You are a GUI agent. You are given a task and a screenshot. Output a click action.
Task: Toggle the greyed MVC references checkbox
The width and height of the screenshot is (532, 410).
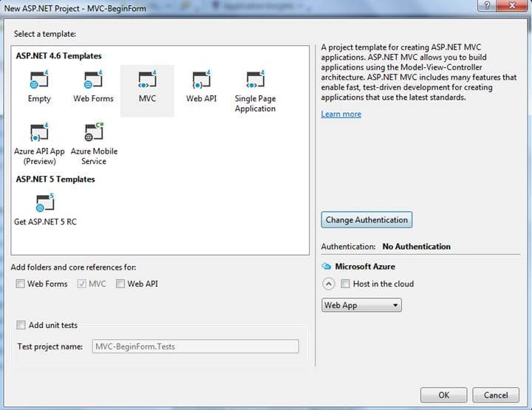click(81, 284)
